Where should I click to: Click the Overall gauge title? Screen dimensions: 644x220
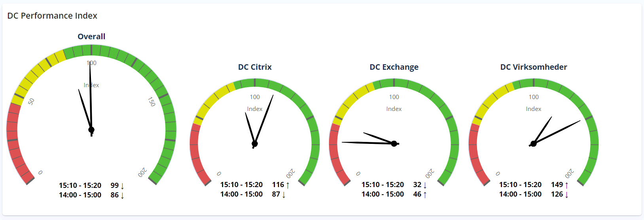[x=91, y=36]
